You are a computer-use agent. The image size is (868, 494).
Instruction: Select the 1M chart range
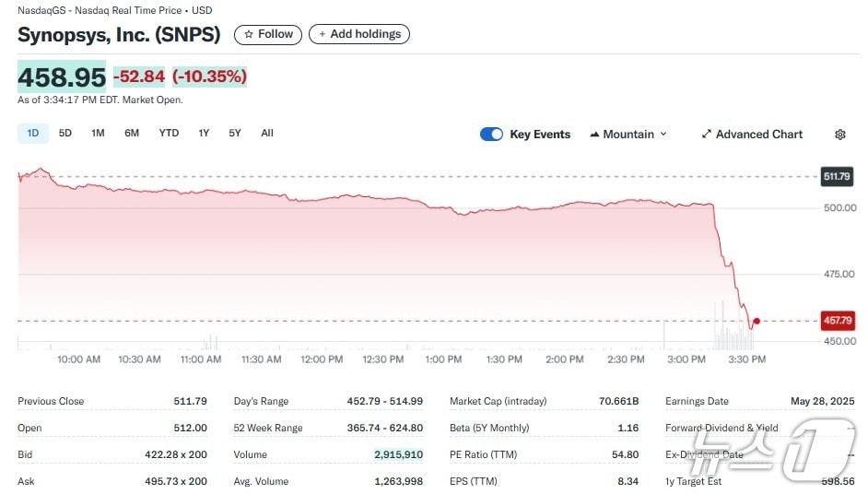[x=98, y=134]
